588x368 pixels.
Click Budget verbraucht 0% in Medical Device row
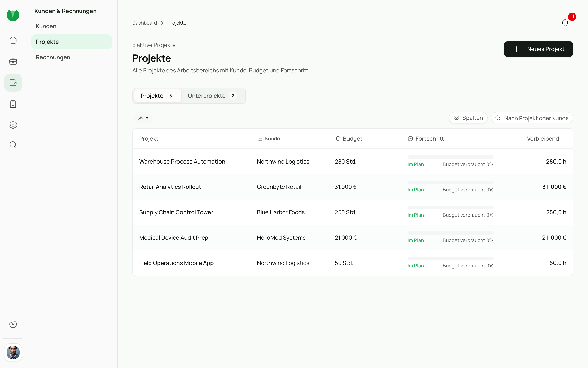(468, 240)
